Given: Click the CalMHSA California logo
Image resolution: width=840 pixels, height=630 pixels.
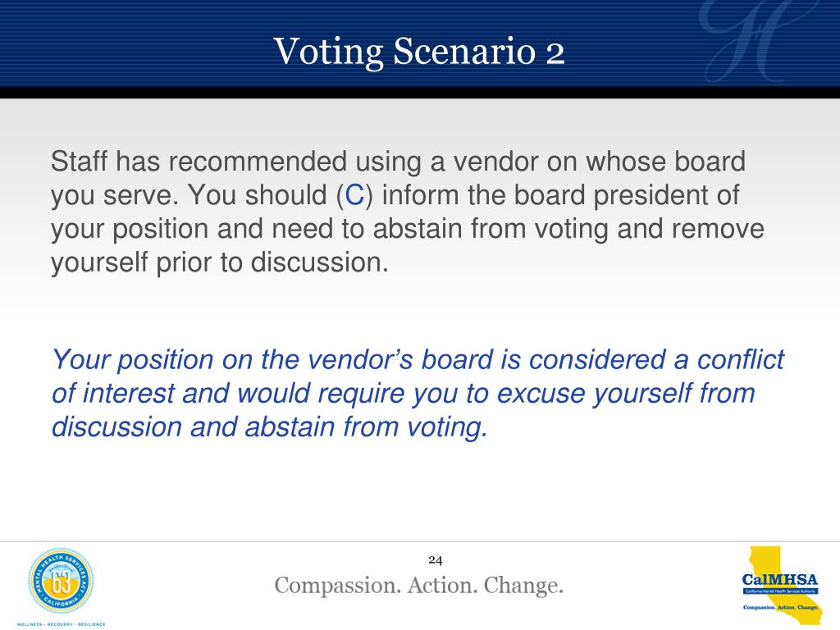Looking at the screenshot, I should click(x=781, y=585).
